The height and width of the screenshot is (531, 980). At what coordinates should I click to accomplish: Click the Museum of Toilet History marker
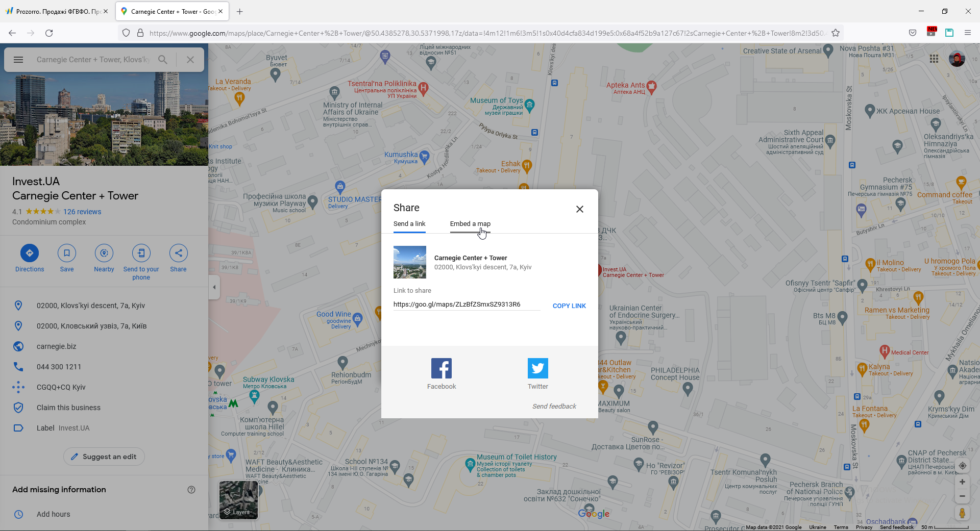pyautogui.click(x=470, y=464)
